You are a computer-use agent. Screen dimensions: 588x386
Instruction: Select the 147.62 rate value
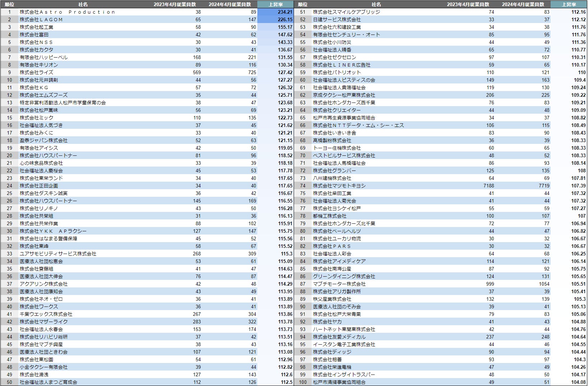pyautogui.click(x=285, y=35)
